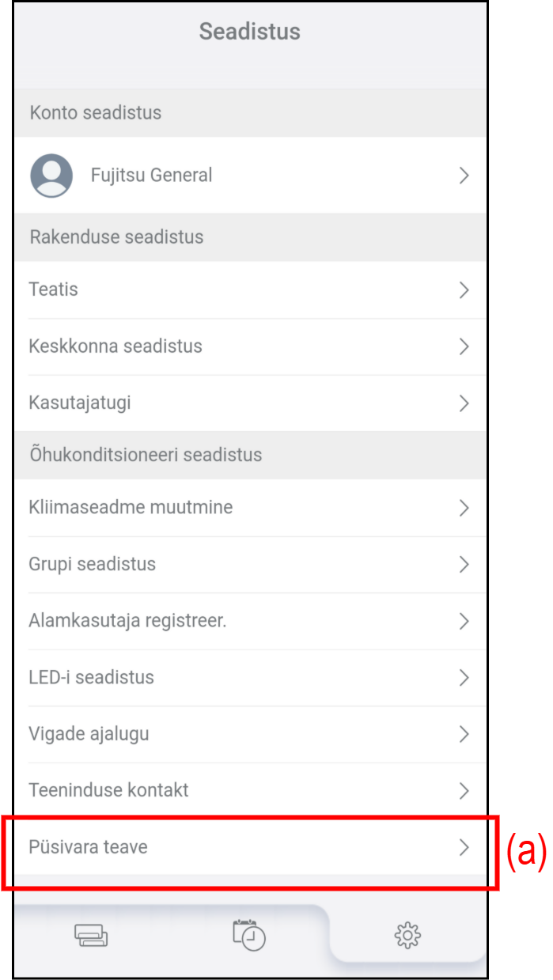Tap the arrow beside LED-i seadistus
553x980 pixels.
[464, 678]
